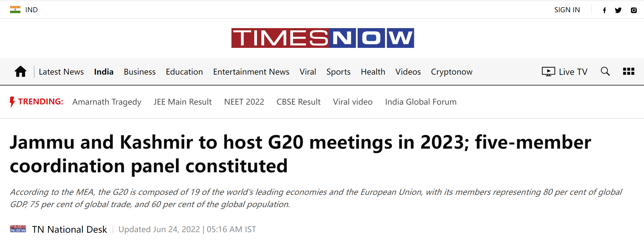Click the home icon in navigation bar

click(x=21, y=72)
